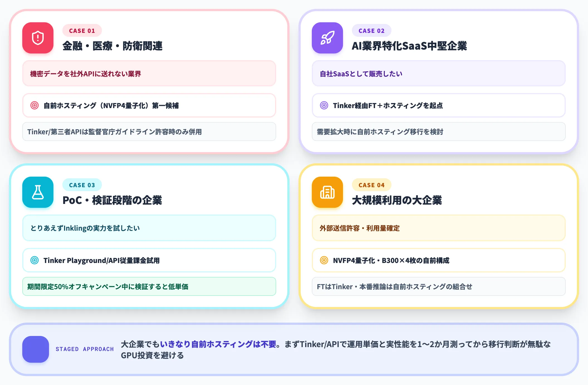
Task: Click the text NVFP4量子化・B300×4枚の自前構成
Action: (391, 260)
